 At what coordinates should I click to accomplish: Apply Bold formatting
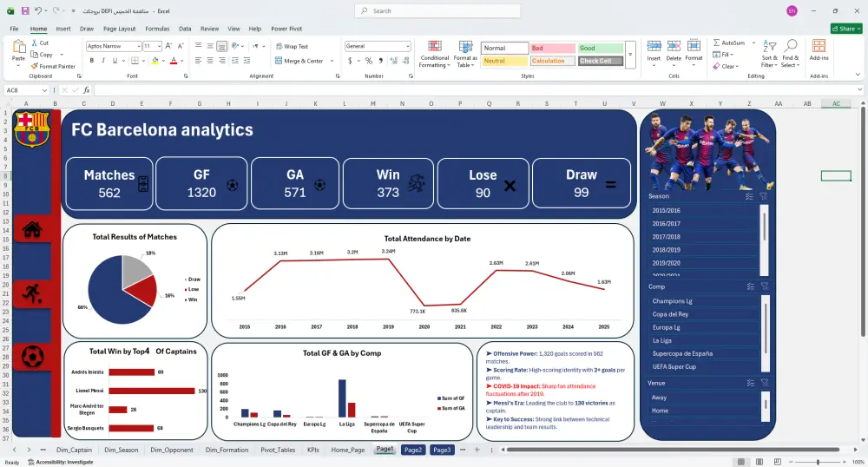pos(92,60)
